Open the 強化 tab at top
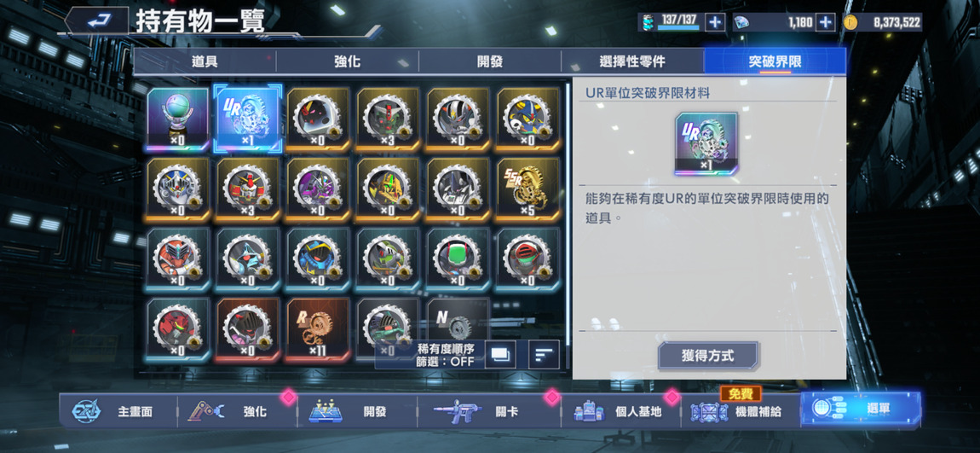The image size is (980, 453). [x=347, y=62]
